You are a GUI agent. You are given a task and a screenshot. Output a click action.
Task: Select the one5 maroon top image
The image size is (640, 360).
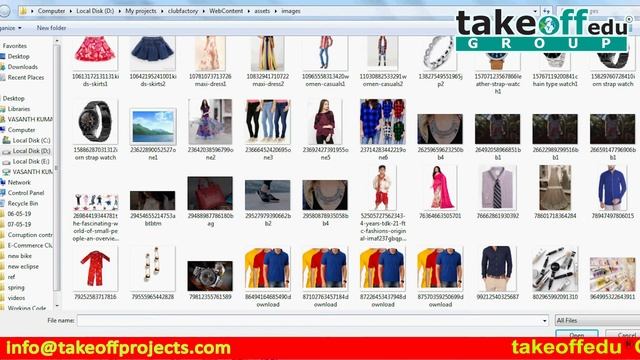[x=325, y=121]
